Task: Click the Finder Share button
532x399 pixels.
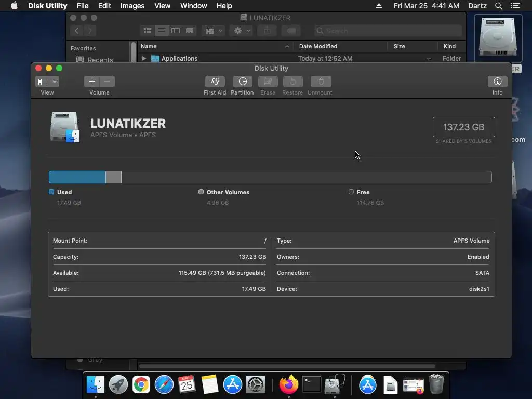Action: tap(267, 31)
